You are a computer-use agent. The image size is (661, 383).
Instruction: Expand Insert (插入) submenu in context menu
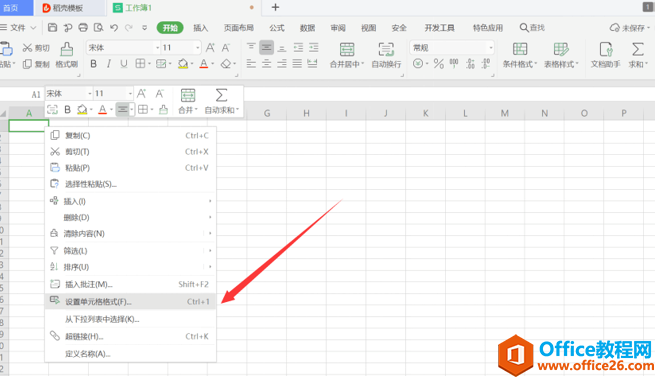[x=131, y=201]
